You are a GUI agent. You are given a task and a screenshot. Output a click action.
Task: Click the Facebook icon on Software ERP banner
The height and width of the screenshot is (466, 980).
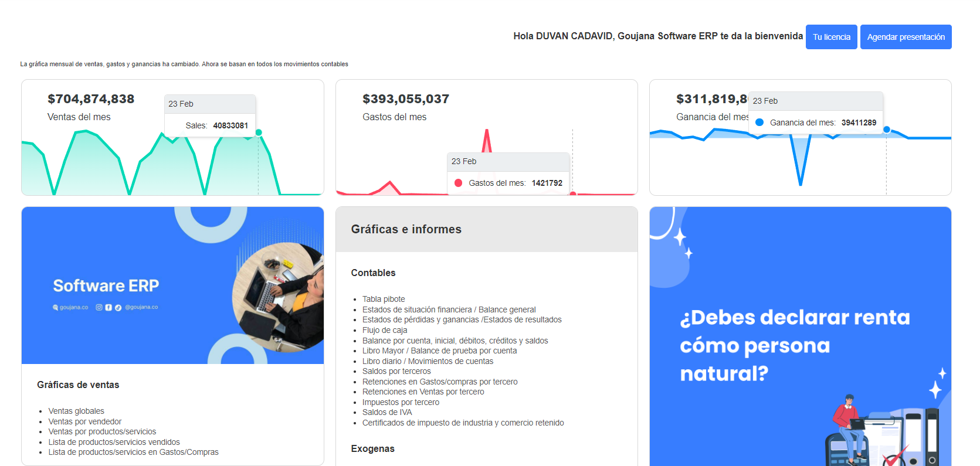108,307
